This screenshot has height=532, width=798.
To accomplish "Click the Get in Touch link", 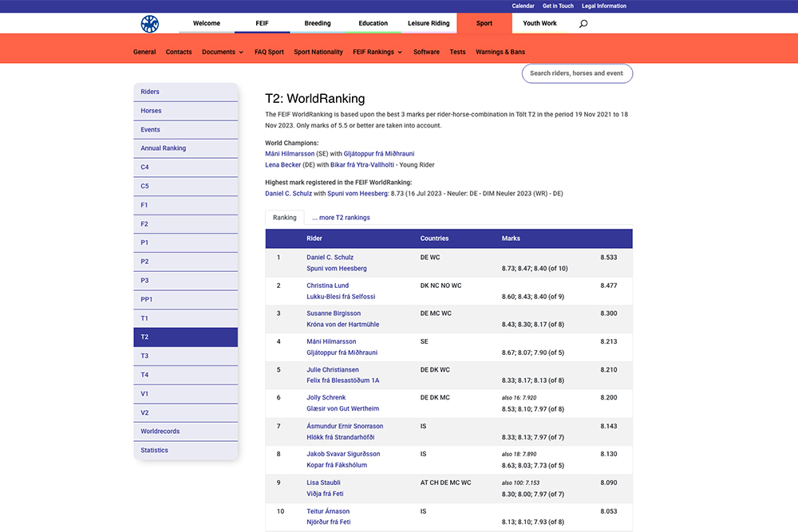I will coord(558,6).
